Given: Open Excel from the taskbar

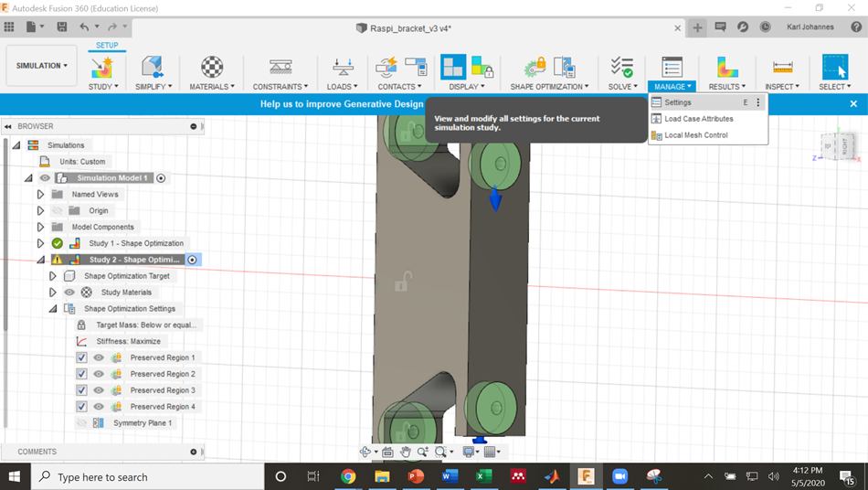Looking at the screenshot, I should tap(484, 476).
